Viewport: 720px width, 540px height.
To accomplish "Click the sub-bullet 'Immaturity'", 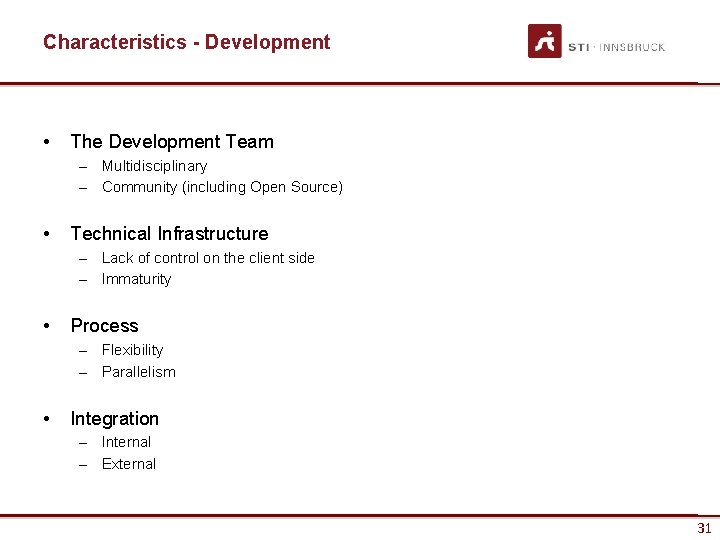I will click(136, 279).
